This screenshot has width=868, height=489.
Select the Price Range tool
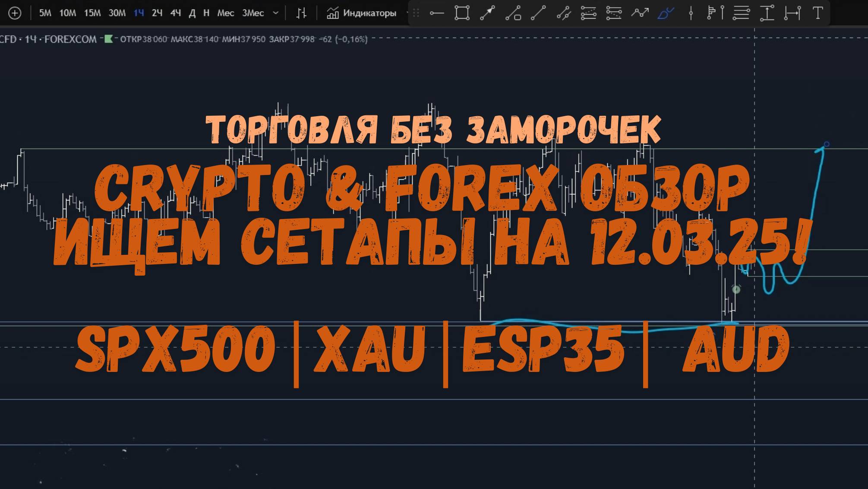767,13
